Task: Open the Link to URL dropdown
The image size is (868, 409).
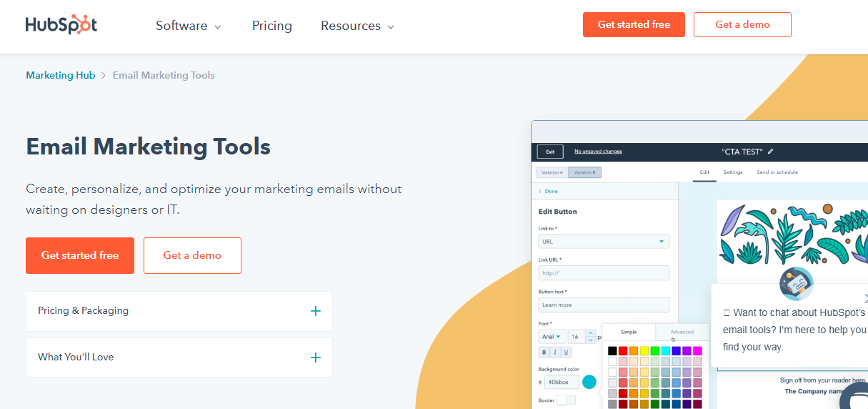Action: click(604, 242)
